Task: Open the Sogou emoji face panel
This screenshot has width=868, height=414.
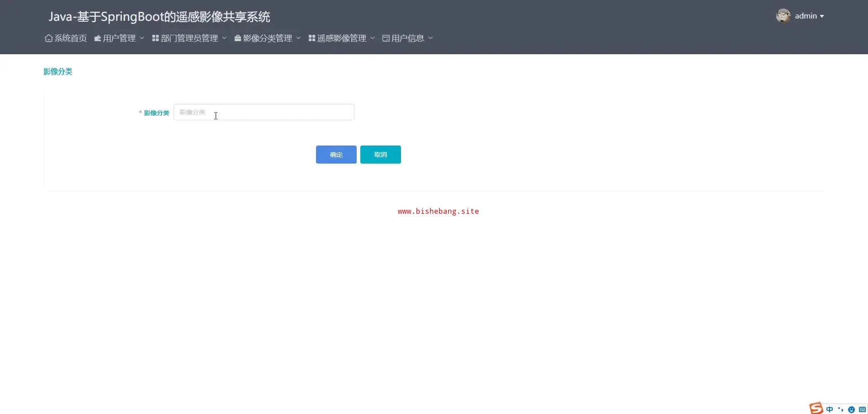Action: (851, 409)
